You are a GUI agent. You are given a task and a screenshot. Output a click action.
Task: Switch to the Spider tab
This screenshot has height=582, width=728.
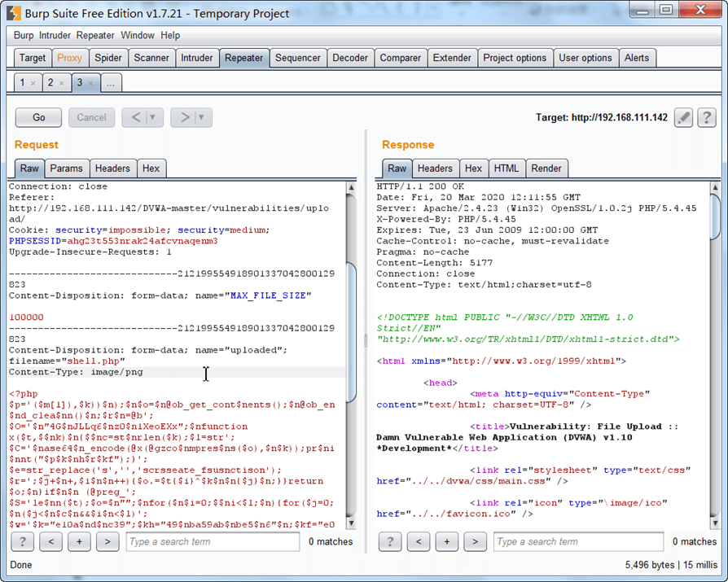click(x=108, y=58)
